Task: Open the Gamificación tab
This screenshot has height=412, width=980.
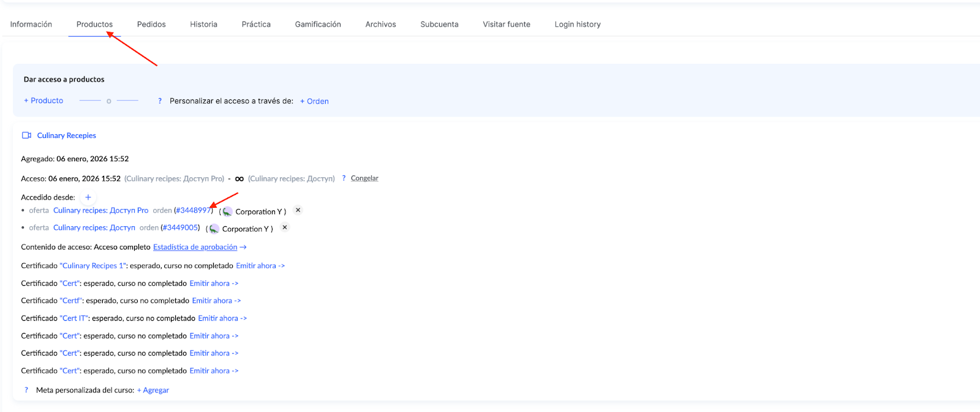Action: point(318,25)
